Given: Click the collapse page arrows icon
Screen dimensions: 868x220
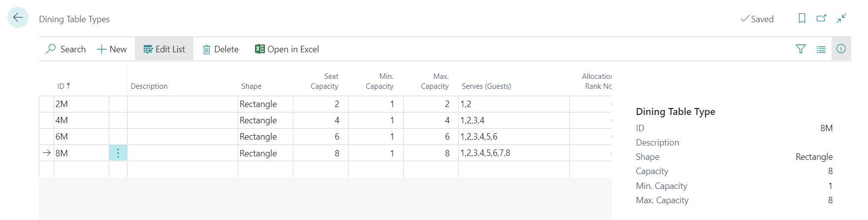Looking at the screenshot, I should [841, 18].
